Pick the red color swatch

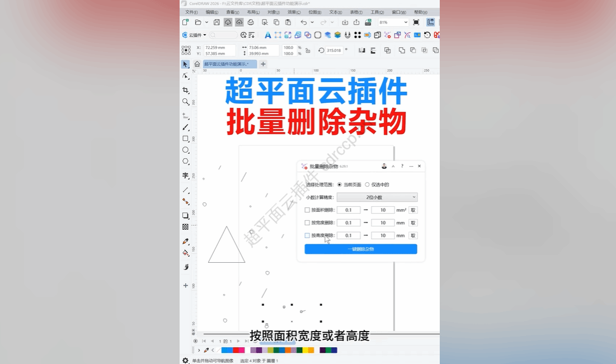pyautogui.click(x=236, y=350)
